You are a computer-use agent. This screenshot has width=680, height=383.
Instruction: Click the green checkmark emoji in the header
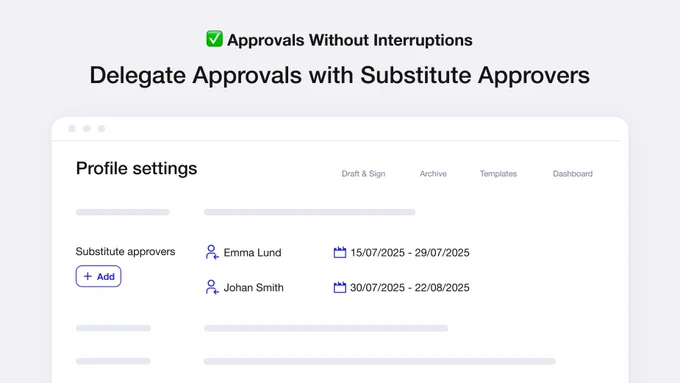pyautogui.click(x=214, y=39)
